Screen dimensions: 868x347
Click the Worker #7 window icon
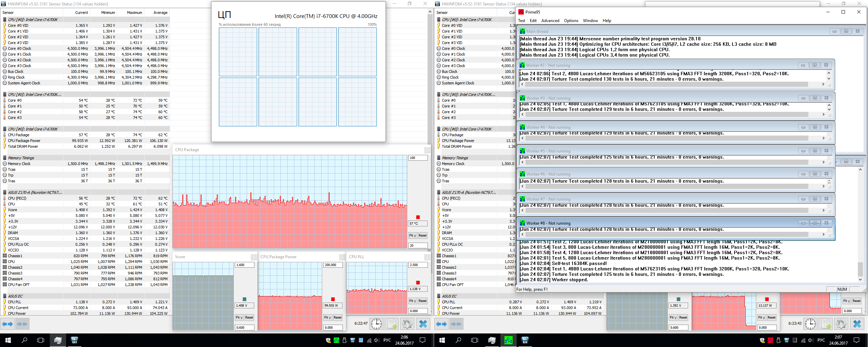(x=522, y=199)
